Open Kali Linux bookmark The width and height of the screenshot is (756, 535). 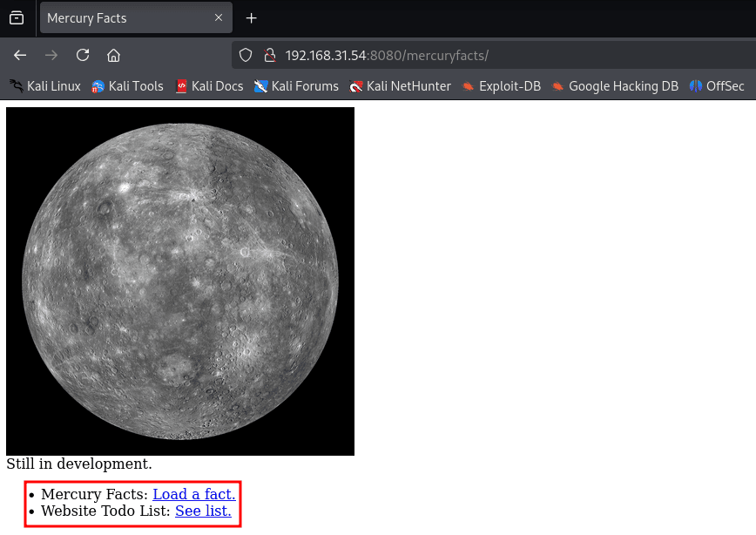point(44,86)
